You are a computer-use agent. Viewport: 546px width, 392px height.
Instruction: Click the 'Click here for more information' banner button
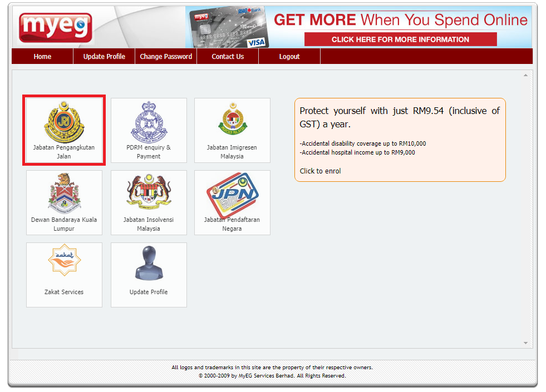coord(400,39)
